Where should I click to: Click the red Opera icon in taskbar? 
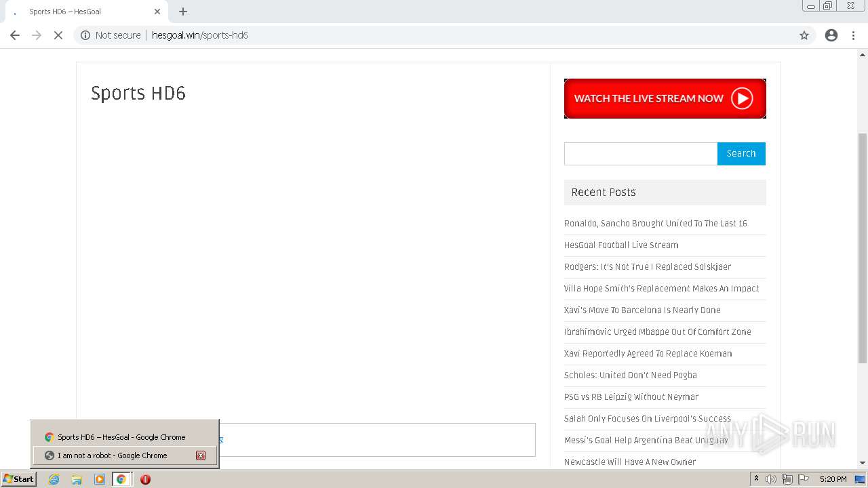[x=145, y=479]
